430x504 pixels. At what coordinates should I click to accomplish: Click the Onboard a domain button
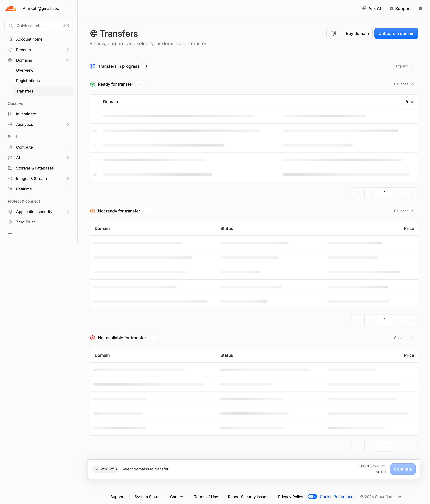point(396,34)
